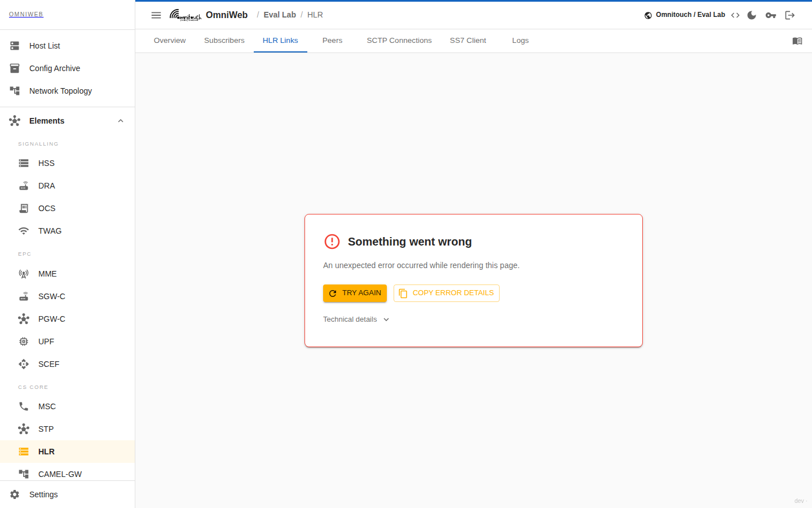Image resolution: width=812 pixels, height=508 pixels.
Task: Toggle dark mode moon icon
Action: 752,15
